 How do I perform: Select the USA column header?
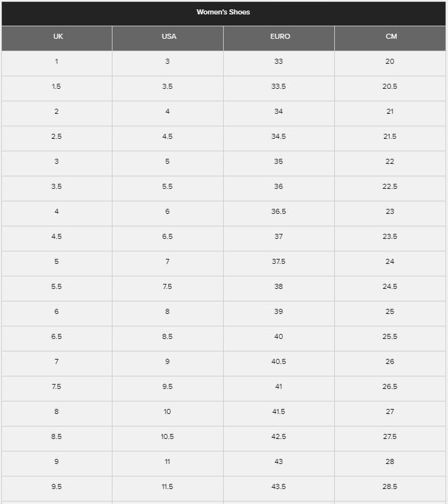coord(169,36)
